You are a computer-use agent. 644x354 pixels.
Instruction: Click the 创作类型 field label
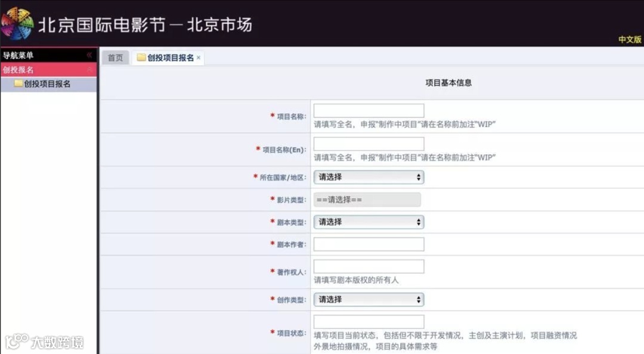pyautogui.click(x=291, y=300)
